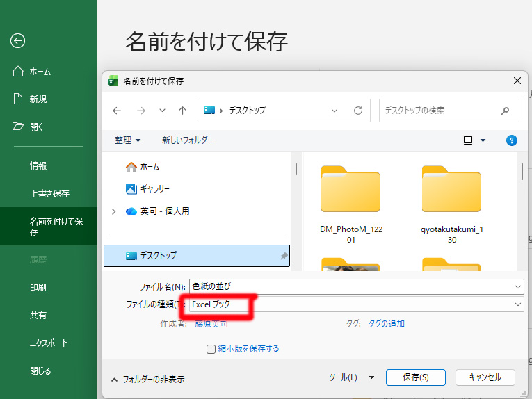Click the view layout icon
Viewport: 532px width, 399px height.
[468, 140]
